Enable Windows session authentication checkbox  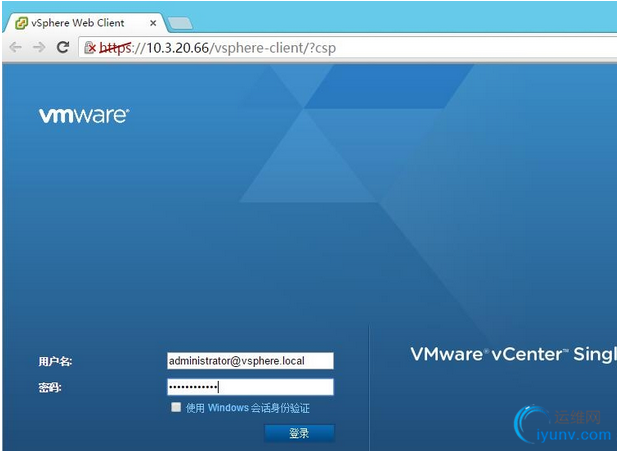(176, 407)
